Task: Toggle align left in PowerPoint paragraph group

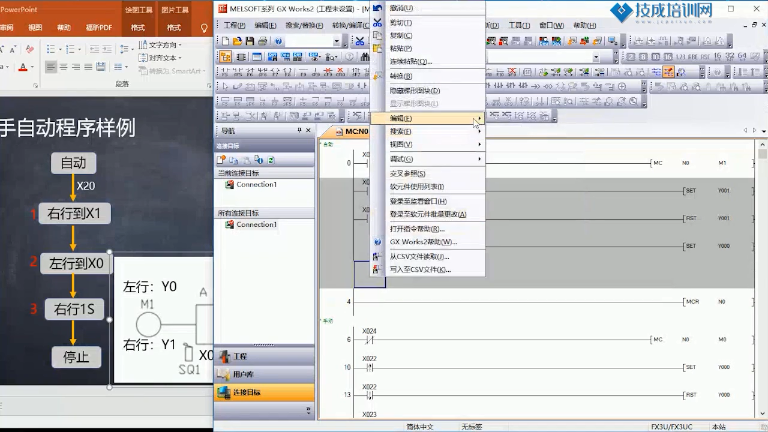Action: pos(50,67)
